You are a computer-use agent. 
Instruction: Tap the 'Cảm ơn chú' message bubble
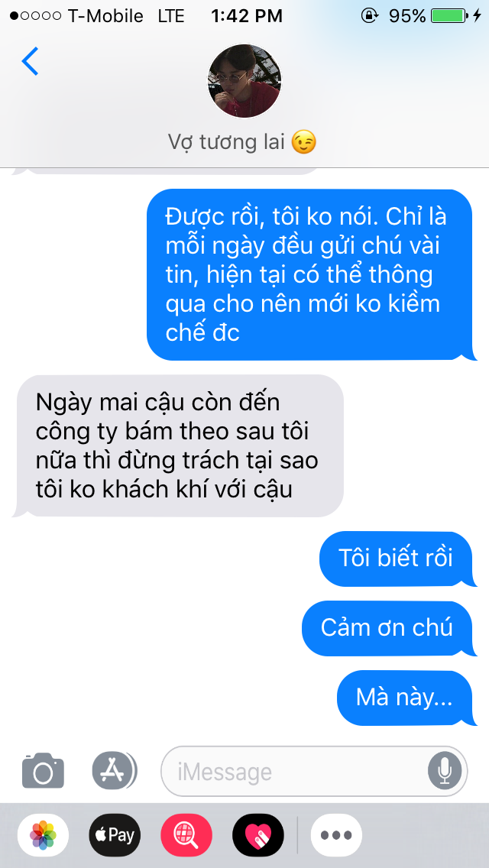click(x=387, y=628)
